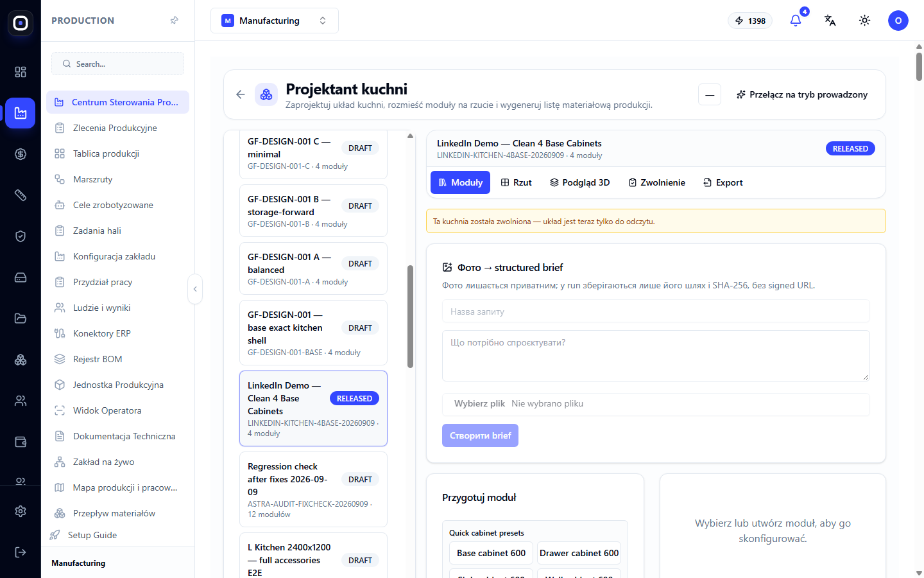This screenshot has height=578, width=924.
Task: Open the dashboard grid icon in left rail
Action: click(x=21, y=72)
